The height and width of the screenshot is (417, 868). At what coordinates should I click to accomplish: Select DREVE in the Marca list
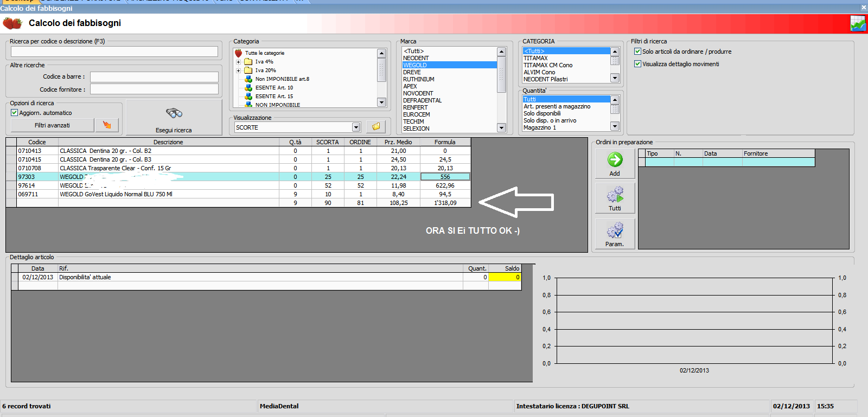coord(412,72)
